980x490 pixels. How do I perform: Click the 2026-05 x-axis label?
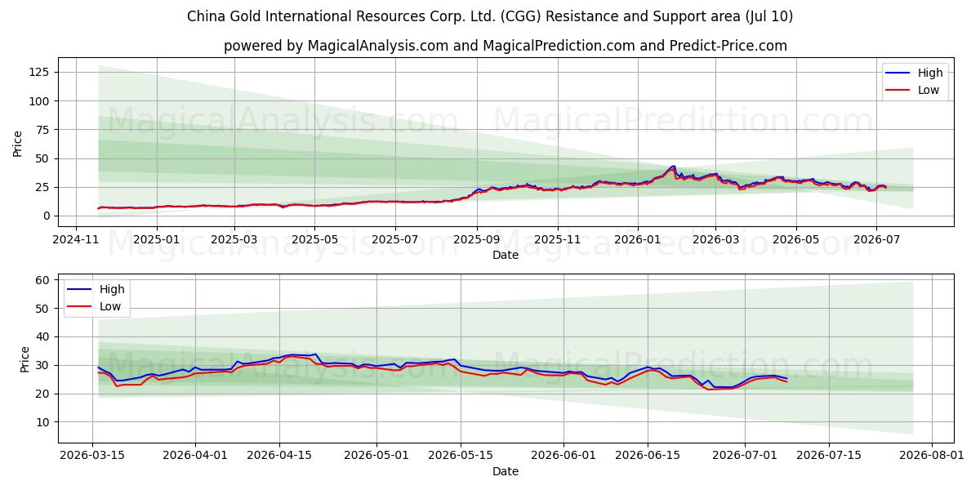click(x=796, y=239)
